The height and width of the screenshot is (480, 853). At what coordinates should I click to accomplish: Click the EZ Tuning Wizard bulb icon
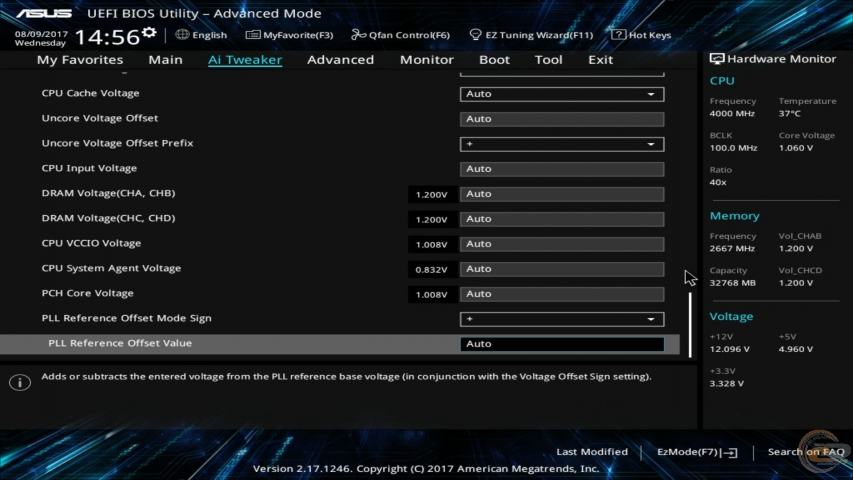pyautogui.click(x=475, y=35)
